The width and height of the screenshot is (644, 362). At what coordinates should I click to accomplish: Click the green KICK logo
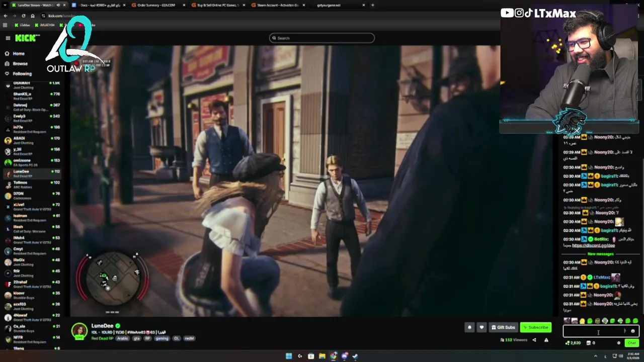[x=25, y=38]
